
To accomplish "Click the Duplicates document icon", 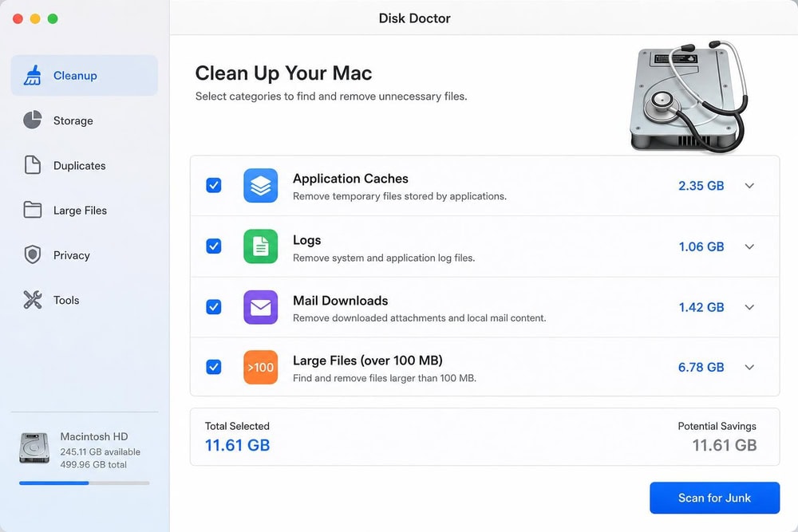I will point(33,165).
